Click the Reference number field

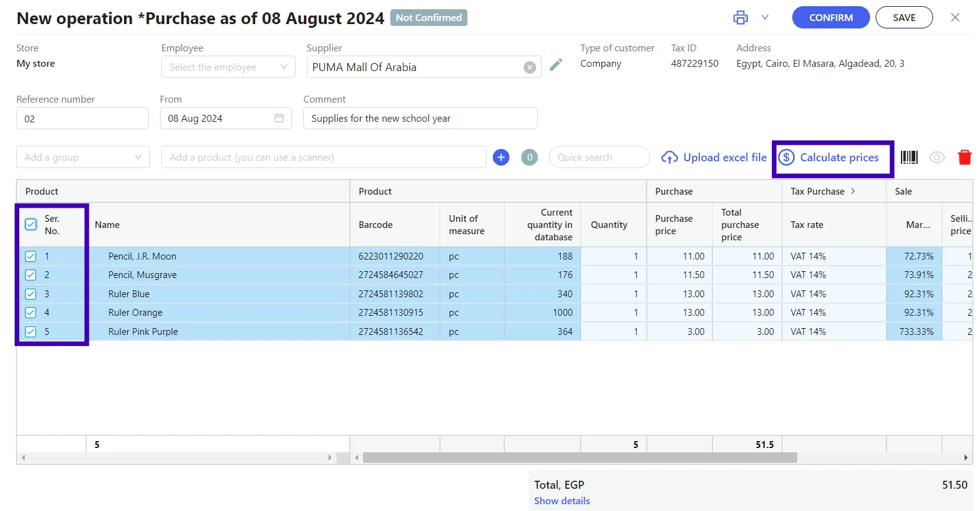click(x=82, y=119)
